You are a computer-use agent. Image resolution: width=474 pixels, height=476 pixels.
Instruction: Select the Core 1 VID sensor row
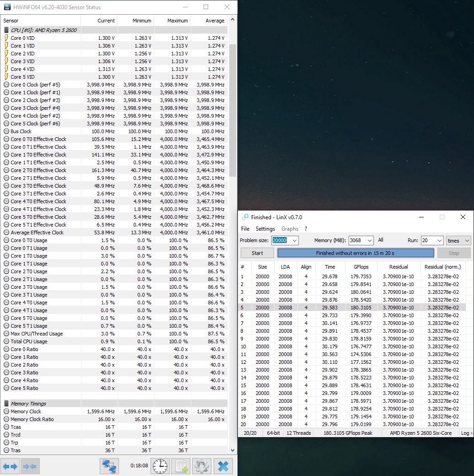tap(114, 45)
